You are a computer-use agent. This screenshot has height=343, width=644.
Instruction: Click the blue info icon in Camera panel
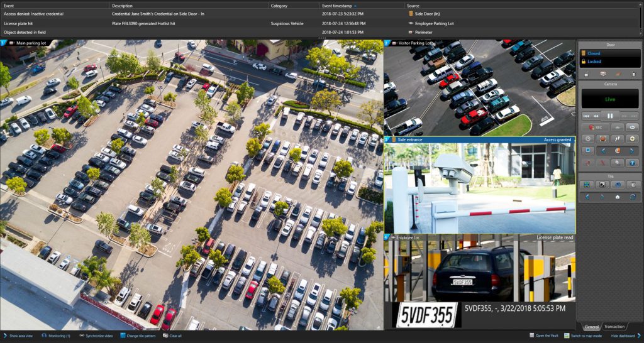(632, 162)
